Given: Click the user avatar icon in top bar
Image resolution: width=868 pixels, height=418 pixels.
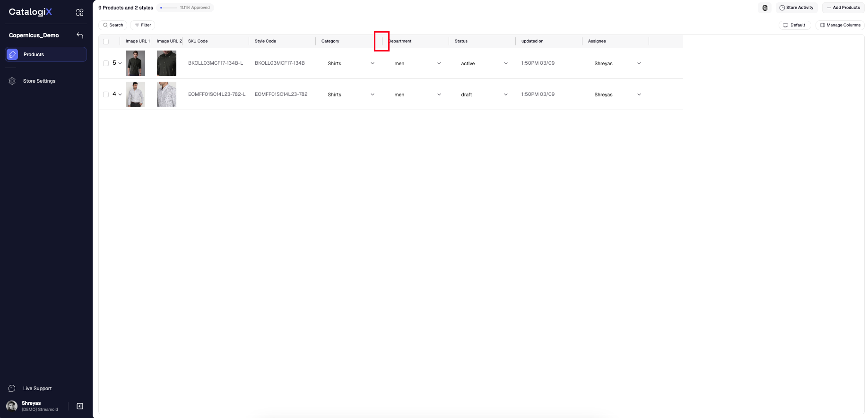Looking at the screenshot, I should coord(765,8).
